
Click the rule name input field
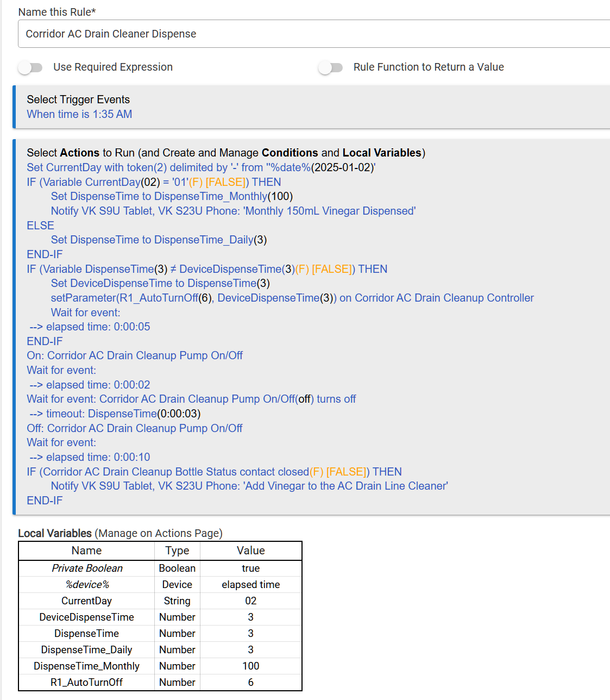point(315,34)
